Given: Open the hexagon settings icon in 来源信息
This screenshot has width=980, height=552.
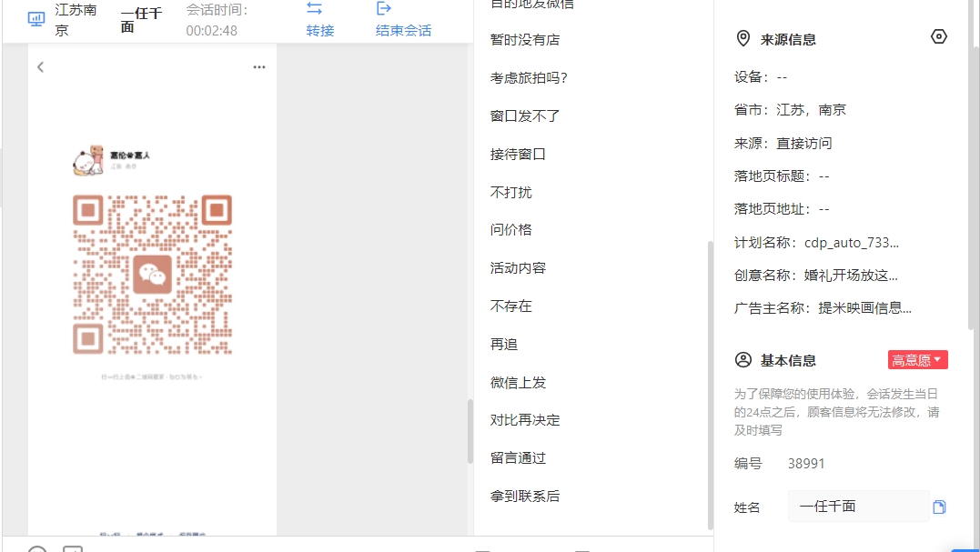Looking at the screenshot, I should pos(939,37).
